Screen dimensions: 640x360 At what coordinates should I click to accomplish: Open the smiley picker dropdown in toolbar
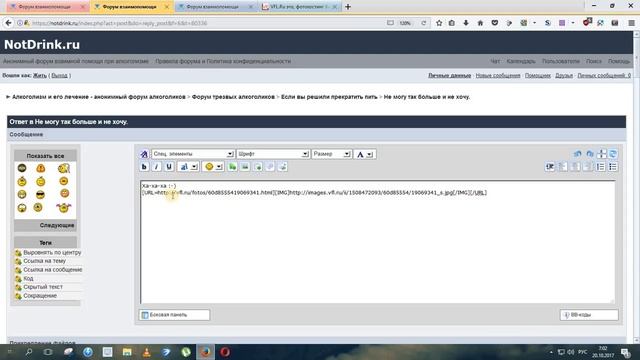pyautogui.click(x=219, y=167)
